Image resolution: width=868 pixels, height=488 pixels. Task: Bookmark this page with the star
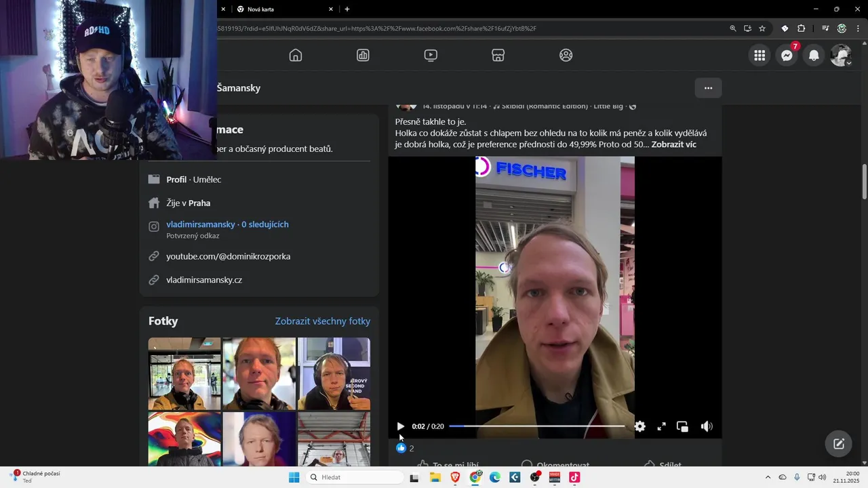click(762, 28)
